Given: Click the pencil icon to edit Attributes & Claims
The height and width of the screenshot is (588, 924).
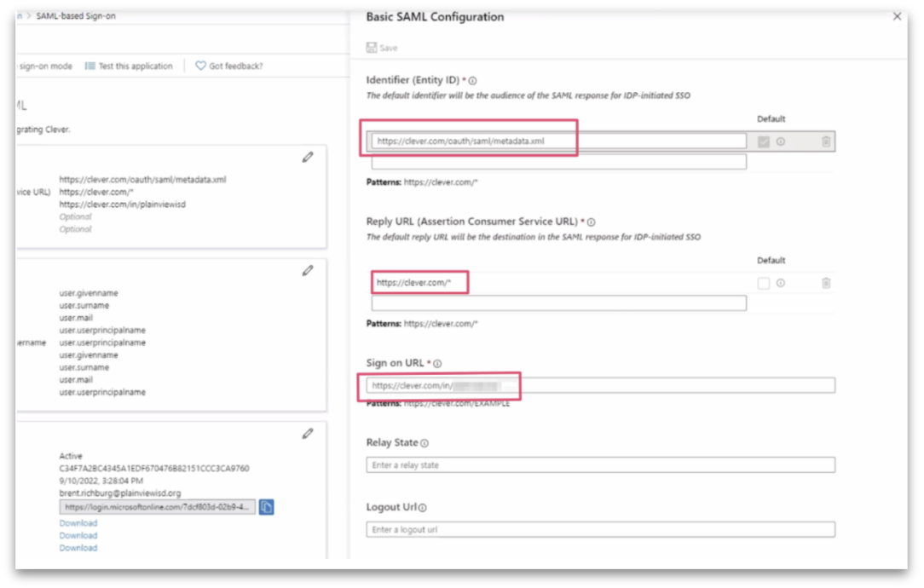Looking at the screenshot, I should pos(308,270).
